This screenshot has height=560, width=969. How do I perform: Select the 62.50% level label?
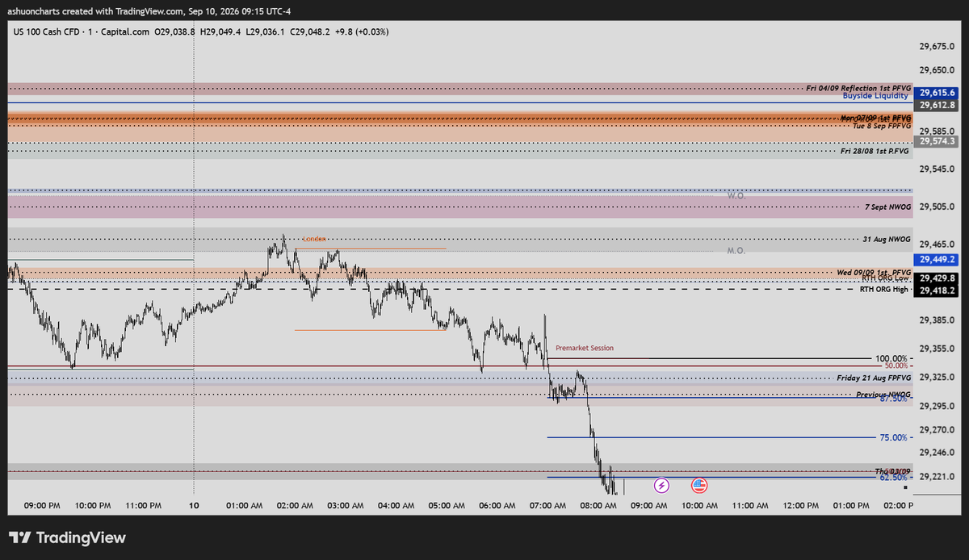pyautogui.click(x=895, y=477)
